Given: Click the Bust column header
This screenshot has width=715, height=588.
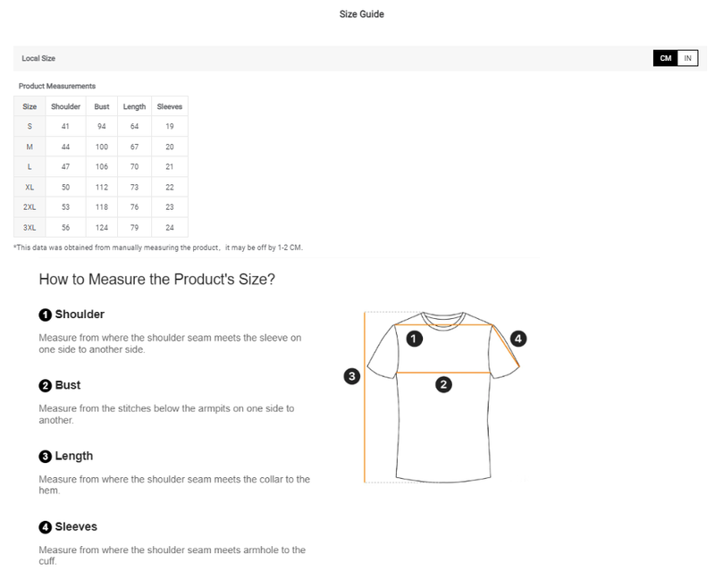Looking at the screenshot, I should click(x=102, y=106).
